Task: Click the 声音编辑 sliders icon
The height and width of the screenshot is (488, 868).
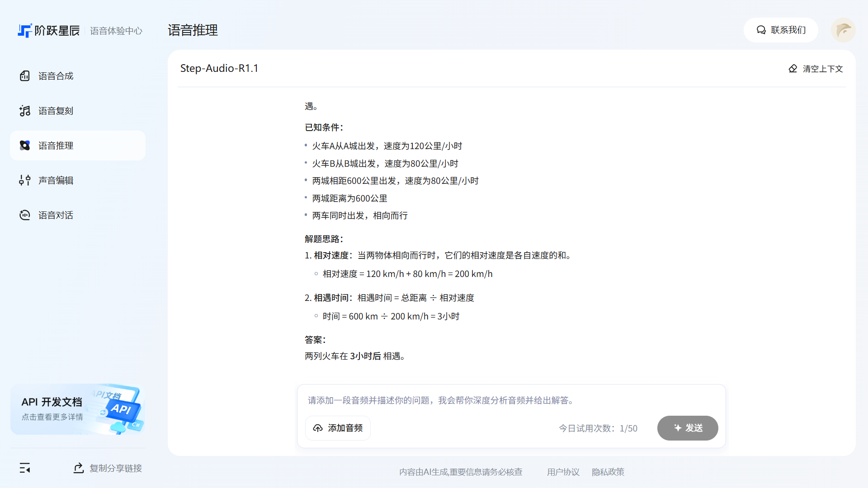Action: (25, 180)
